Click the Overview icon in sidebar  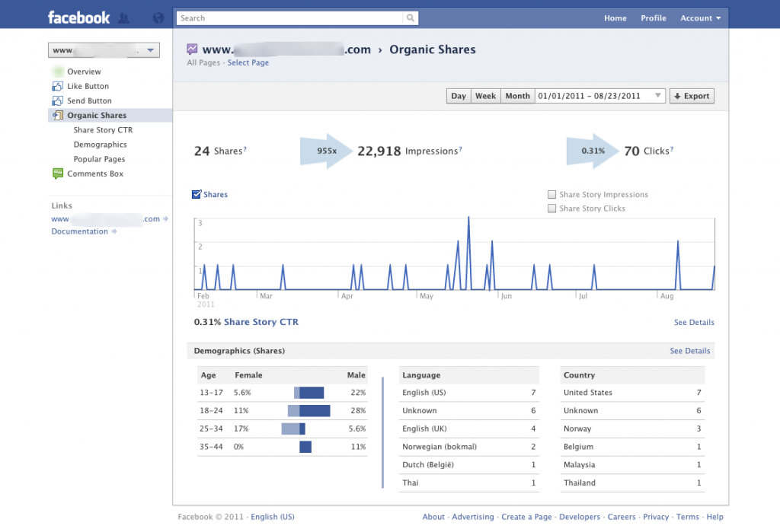[x=57, y=72]
